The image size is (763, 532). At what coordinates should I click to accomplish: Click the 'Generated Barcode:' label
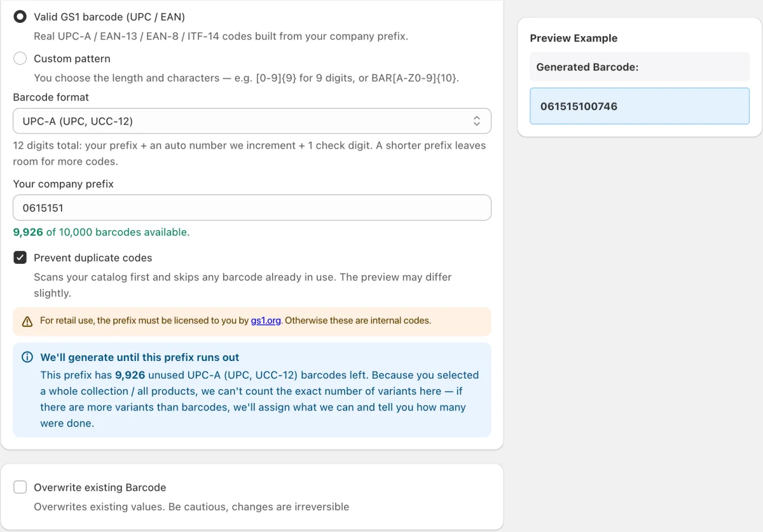(x=587, y=67)
